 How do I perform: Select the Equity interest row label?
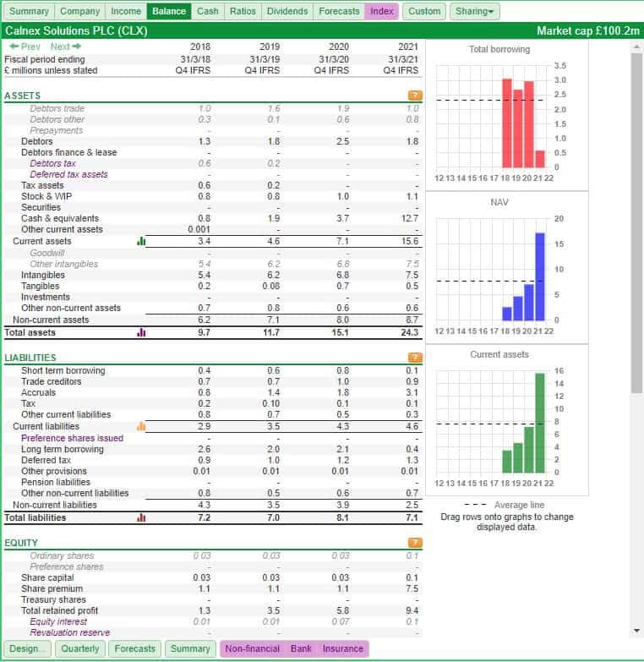[x=58, y=621]
